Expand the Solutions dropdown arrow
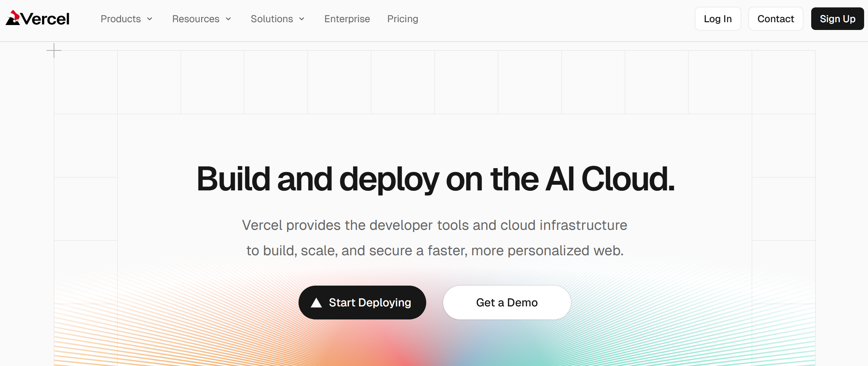The image size is (868, 366). 302,19
